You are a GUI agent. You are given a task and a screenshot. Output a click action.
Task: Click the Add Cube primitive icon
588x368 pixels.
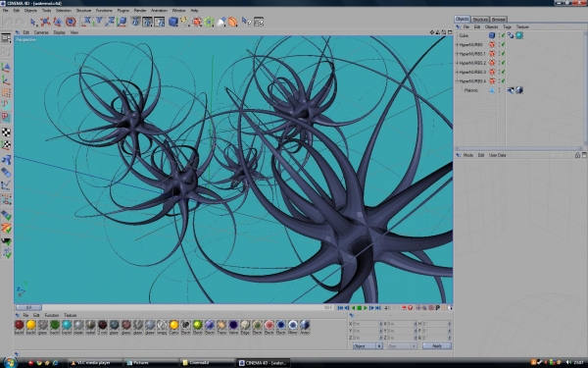[172, 22]
